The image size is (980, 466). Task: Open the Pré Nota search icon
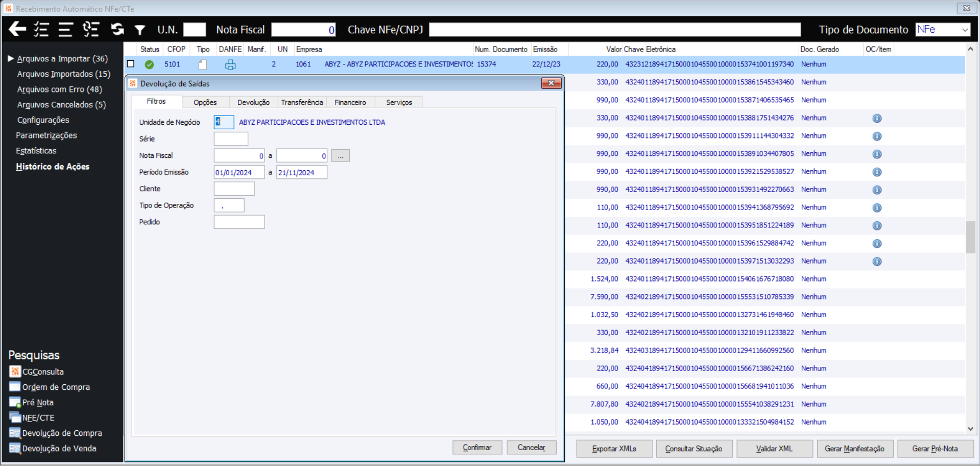coord(15,402)
